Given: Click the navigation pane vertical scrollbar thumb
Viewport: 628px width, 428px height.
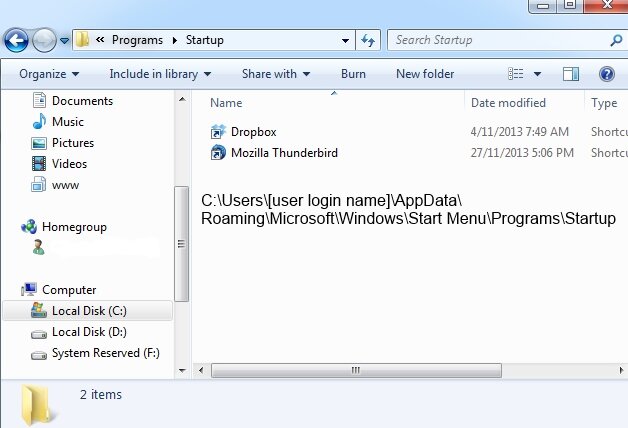Looking at the screenshot, I should click(182, 244).
